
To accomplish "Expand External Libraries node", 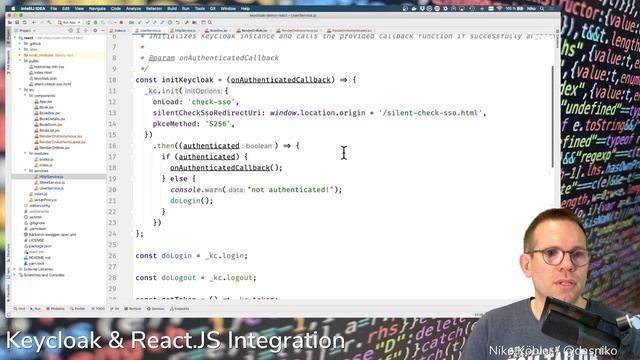I will point(15,269).
